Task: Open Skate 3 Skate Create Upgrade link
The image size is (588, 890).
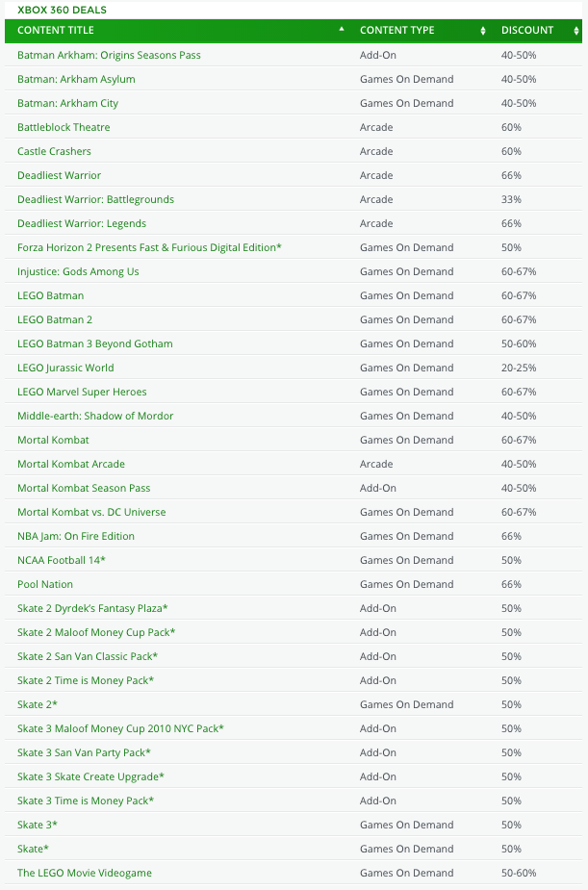Action: [x=90, y=776]
